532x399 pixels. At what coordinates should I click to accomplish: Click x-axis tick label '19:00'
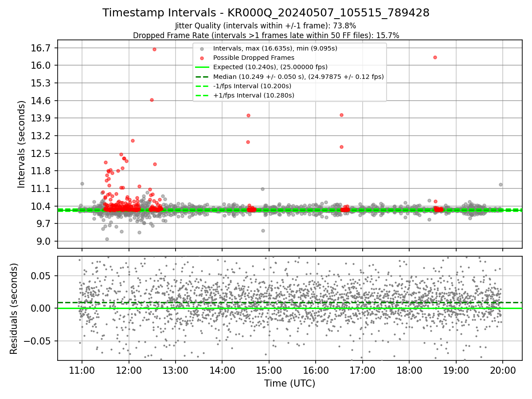coord(456,370)
